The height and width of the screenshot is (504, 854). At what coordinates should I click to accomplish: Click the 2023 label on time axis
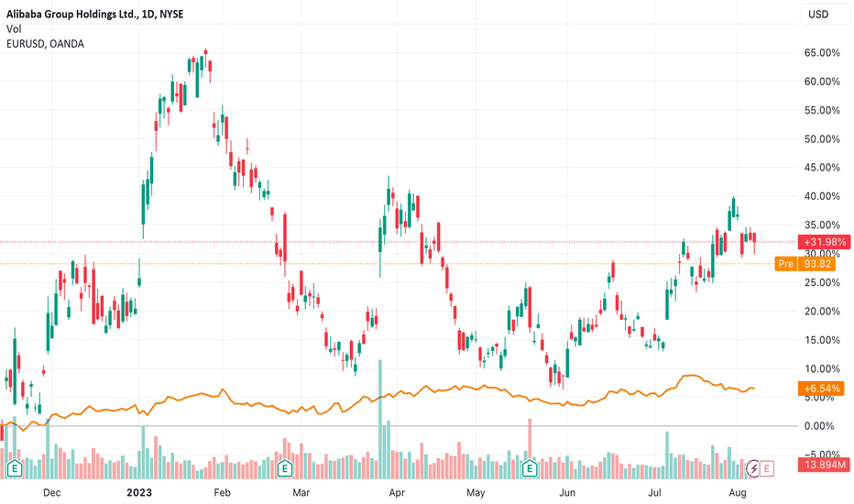(139, 493)
